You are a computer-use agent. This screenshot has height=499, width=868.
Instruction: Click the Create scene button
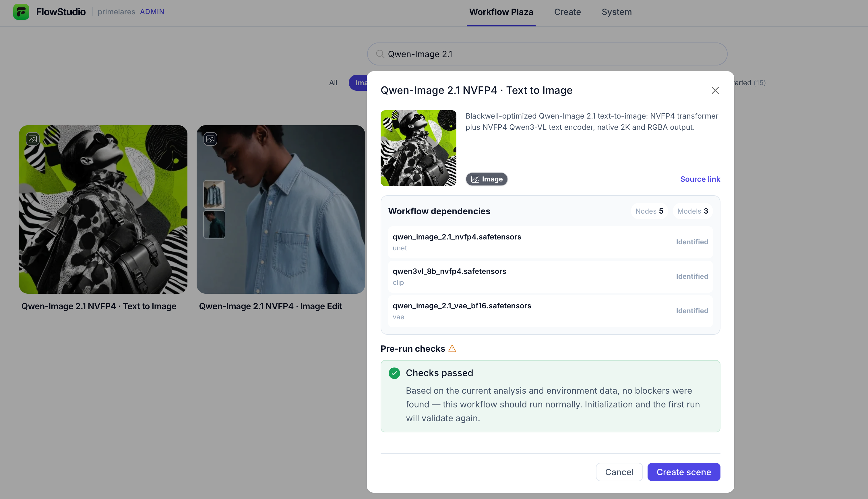[x=684, y=472]
